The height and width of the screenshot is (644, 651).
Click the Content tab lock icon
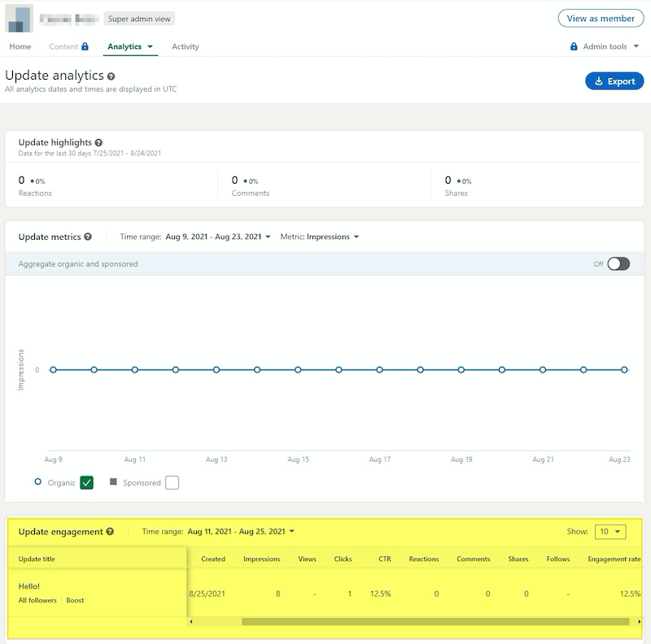tap(85, 46)
